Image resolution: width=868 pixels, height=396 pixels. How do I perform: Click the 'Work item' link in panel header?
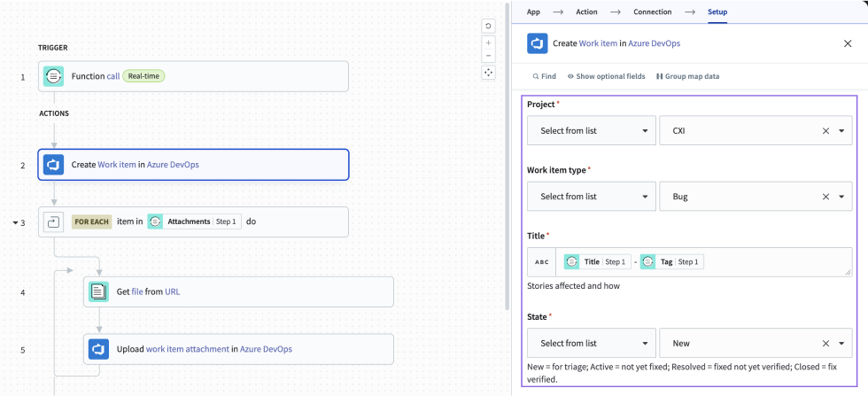(x=598, y=43)
